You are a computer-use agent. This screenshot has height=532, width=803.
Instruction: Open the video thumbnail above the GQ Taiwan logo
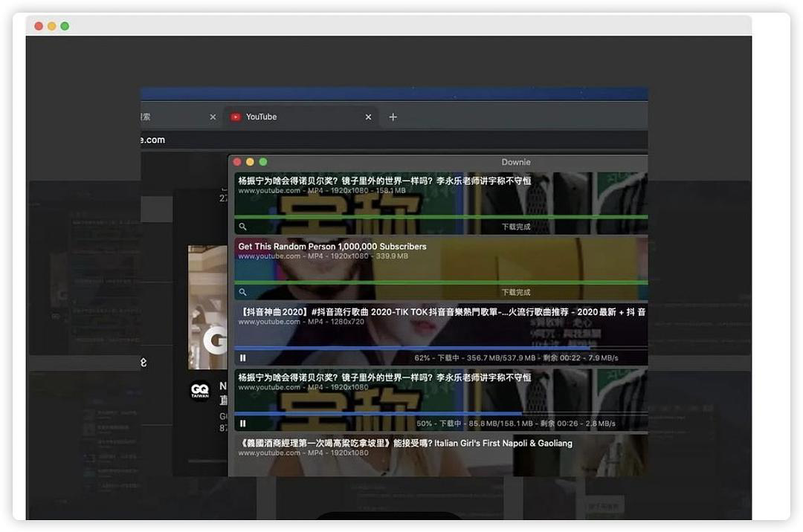(x=207, y=308)
